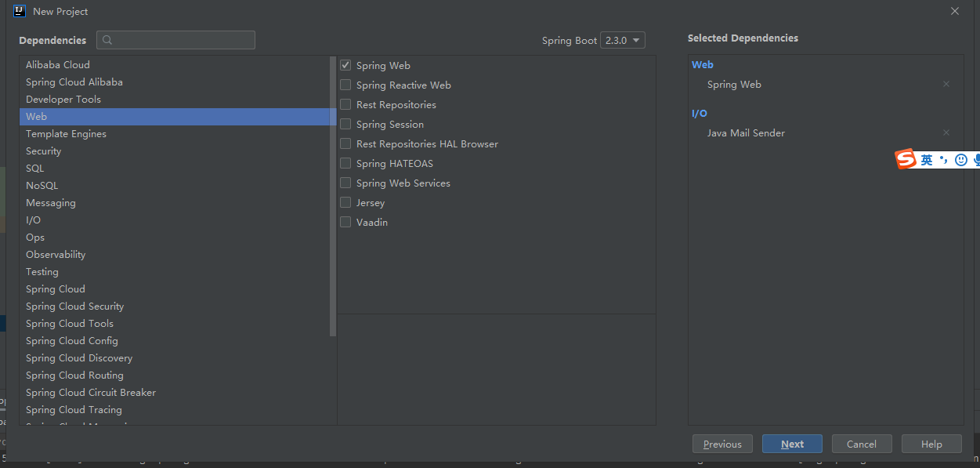Focus the Dependencies search field

click(x=175, y=40)
